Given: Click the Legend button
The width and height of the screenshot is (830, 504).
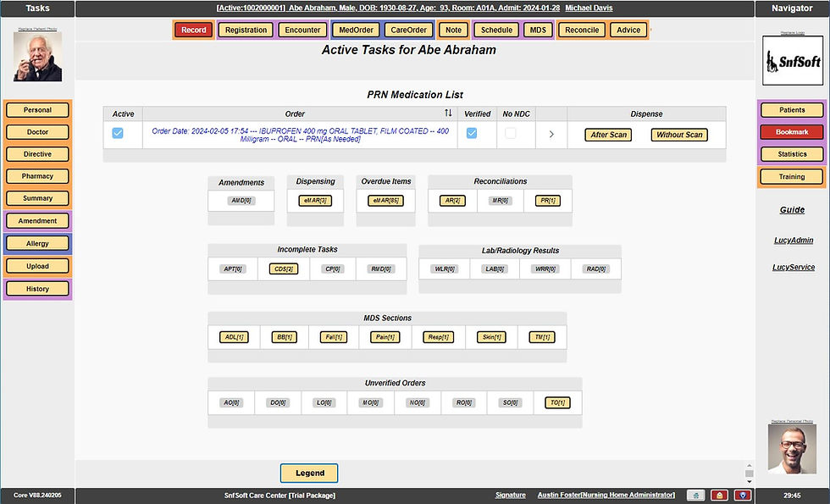Looking at the screenshot, I should tap(309, 474).
